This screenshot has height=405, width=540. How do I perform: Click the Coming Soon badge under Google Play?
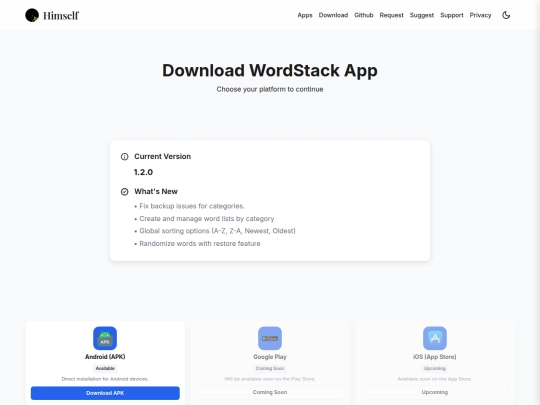tap(270, 368)
